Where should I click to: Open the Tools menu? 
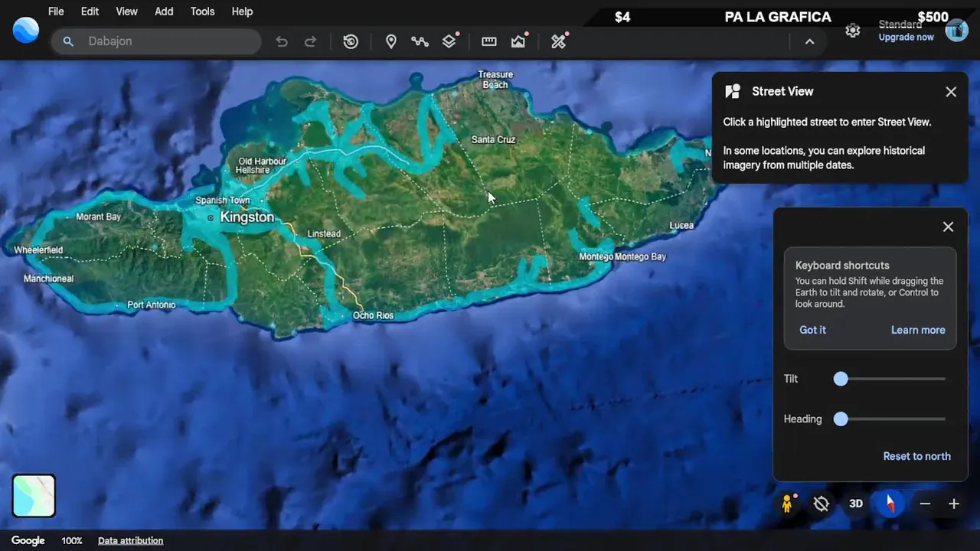coord(202,11)
